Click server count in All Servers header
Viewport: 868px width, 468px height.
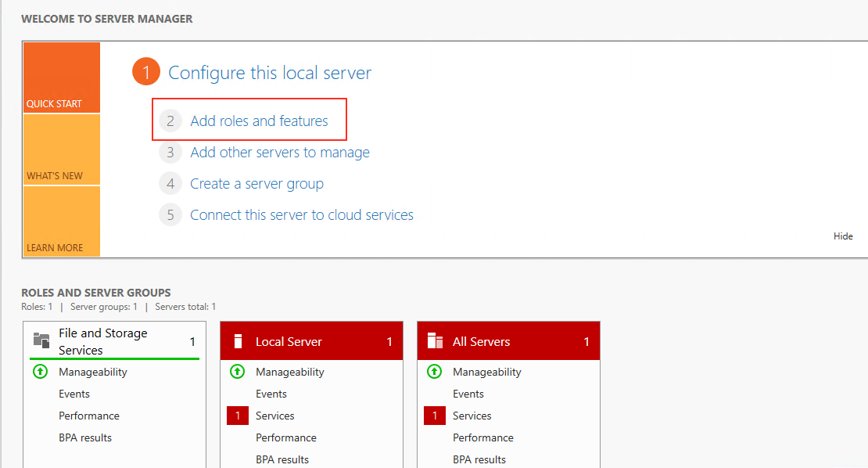coord(586,342)
